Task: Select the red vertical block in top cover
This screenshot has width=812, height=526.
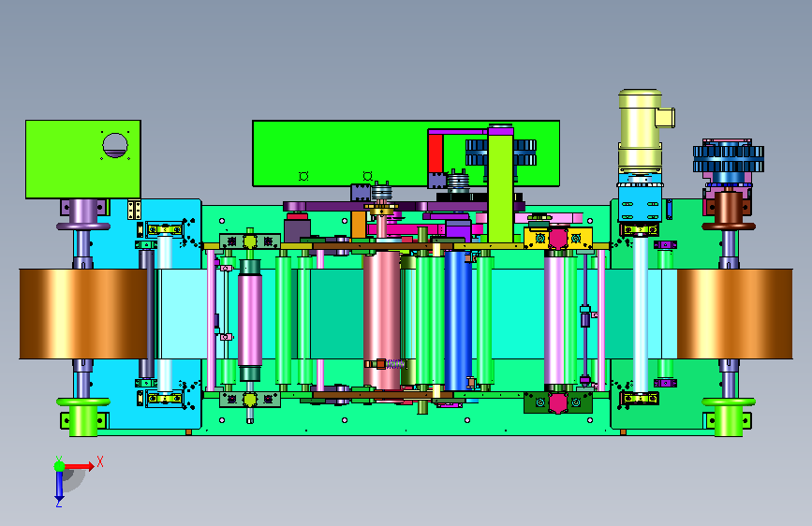Action: click(436, 153)
